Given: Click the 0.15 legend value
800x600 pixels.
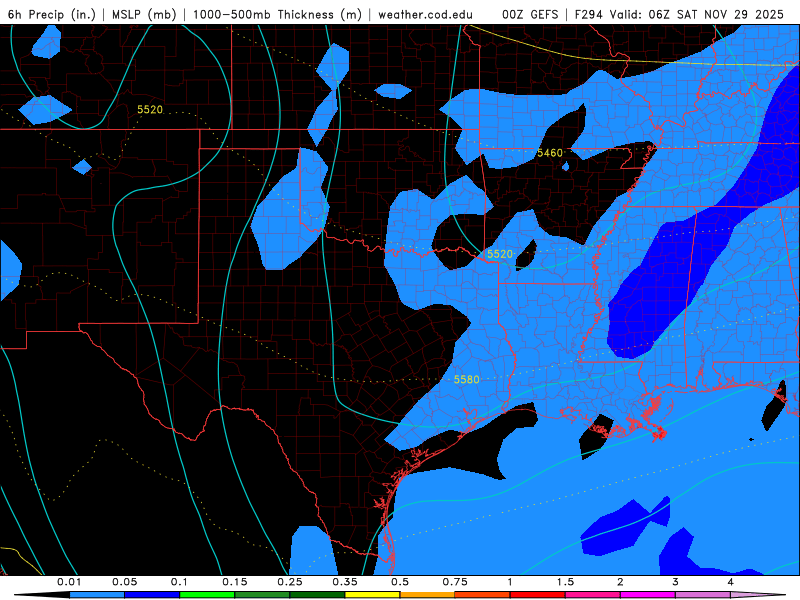Looking at the screenshot, I should (235, 582).
